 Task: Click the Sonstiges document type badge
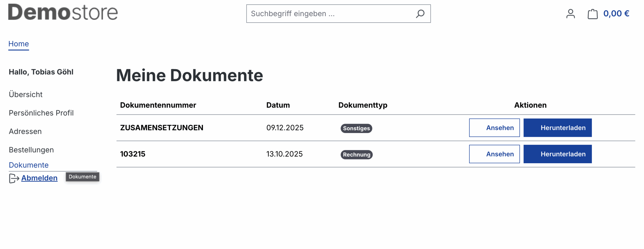point(356,128)
